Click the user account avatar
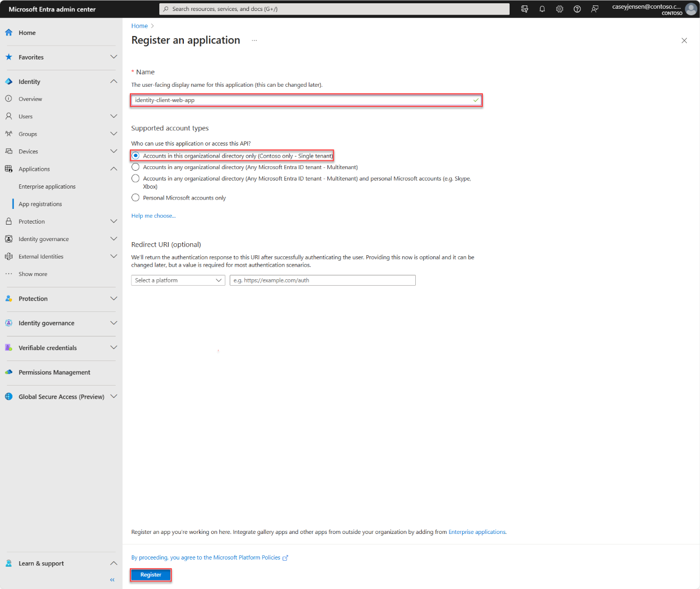The image size is (700, 589). (691, 9)
